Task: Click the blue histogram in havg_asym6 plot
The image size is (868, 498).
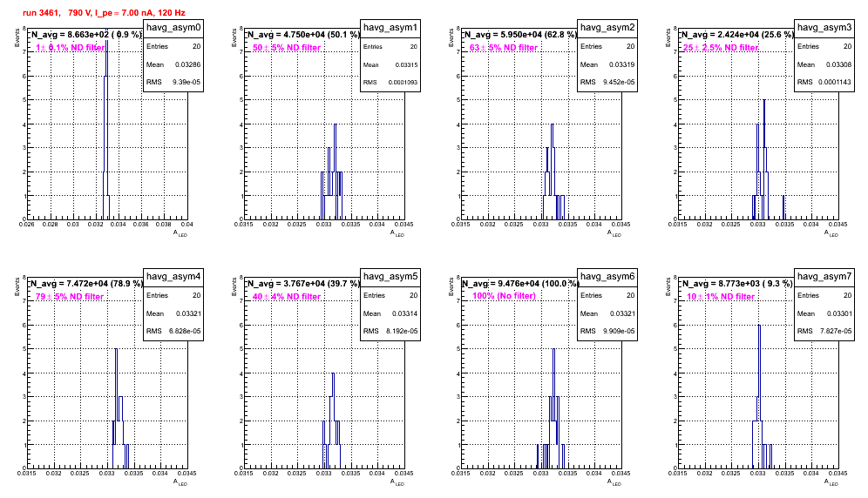Action: [x=552, y=408]
